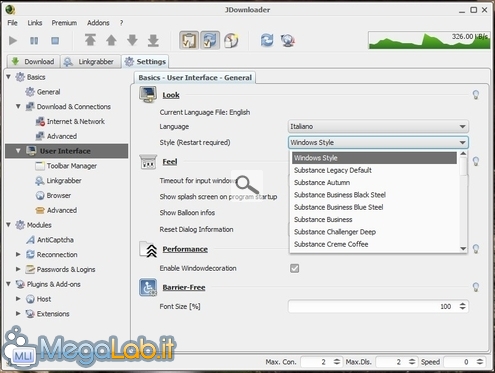Choose Substance Challenger Deep style
The image size is (495, 373).
[374, 232]
